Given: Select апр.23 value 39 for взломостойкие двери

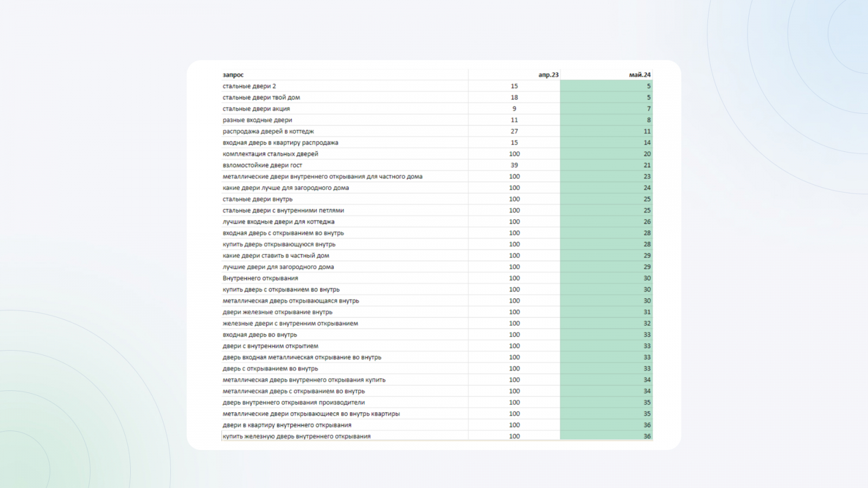Looking at the screenshot, I should coord(514,165).
